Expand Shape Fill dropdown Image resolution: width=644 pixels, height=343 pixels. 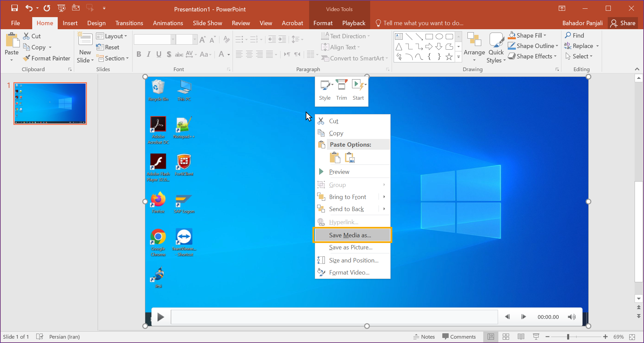tap(545, 36)
